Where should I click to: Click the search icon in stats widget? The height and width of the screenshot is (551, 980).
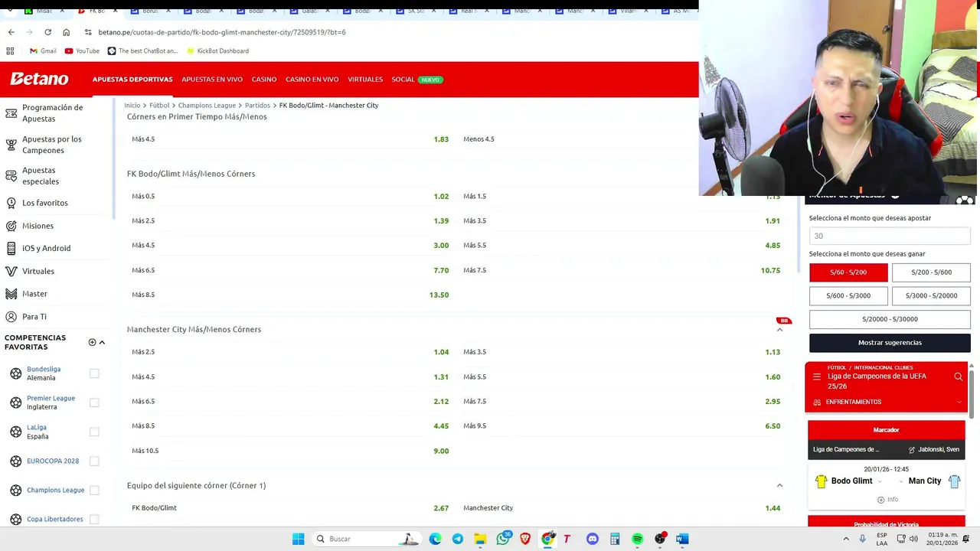coord(958,377)
